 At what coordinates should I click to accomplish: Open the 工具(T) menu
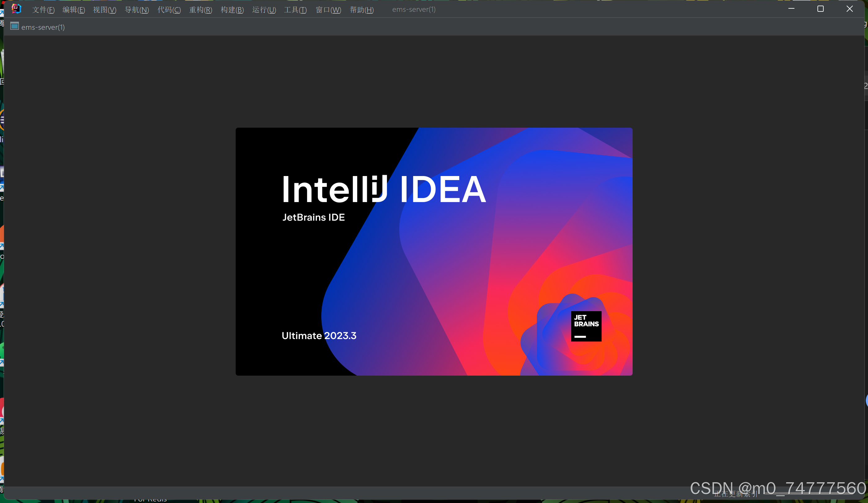coord(295,10)
